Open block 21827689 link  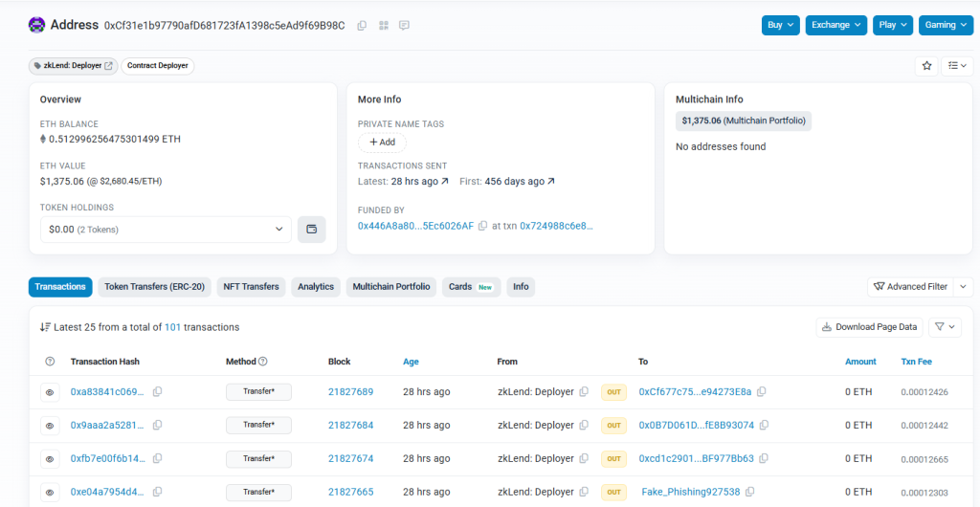click(350, 392)
